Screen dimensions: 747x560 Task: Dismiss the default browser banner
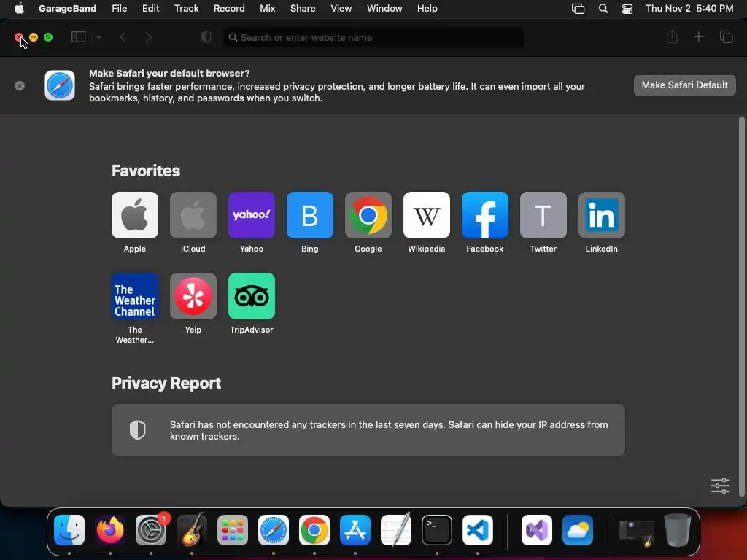coord(20,86)
